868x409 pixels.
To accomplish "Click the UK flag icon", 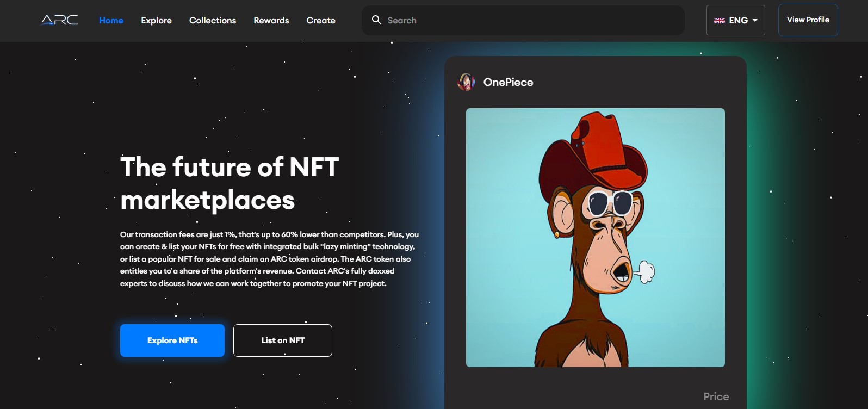I will (720, 21).
